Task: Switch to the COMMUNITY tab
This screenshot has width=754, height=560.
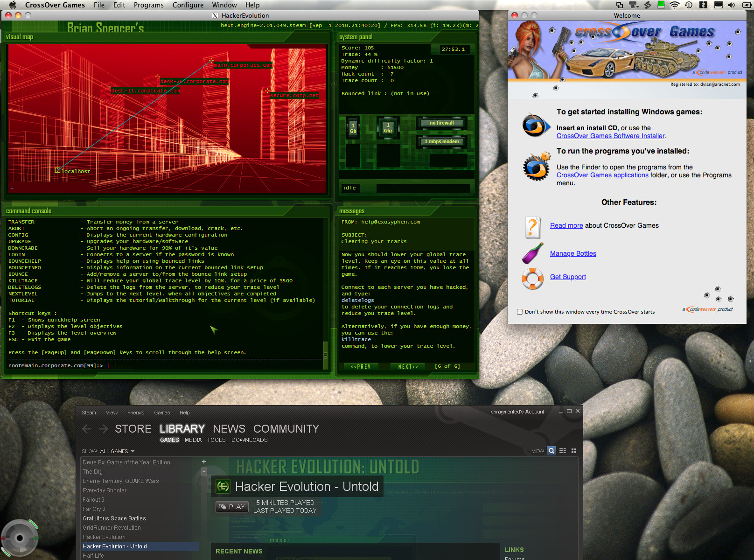Action: coord(286,428)
